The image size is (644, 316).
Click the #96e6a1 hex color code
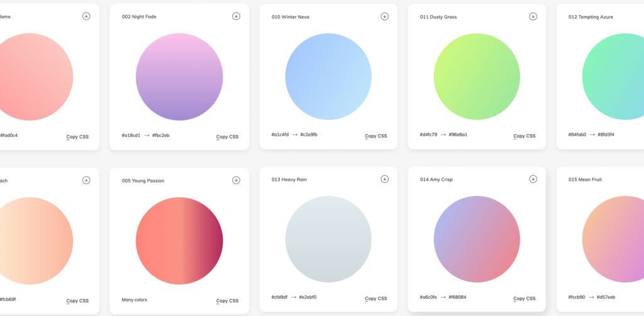[458, 134]
